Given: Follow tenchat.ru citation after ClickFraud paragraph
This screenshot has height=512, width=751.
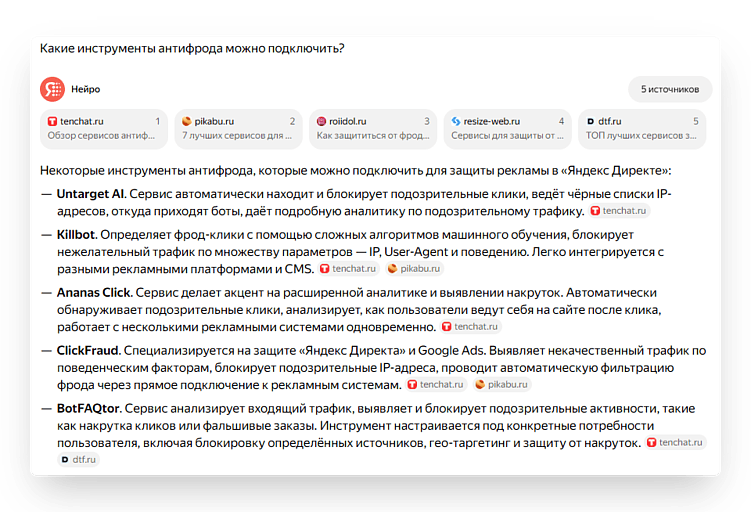Looking at the screenshot, I should pyautogui.click(x=436, y=385).
